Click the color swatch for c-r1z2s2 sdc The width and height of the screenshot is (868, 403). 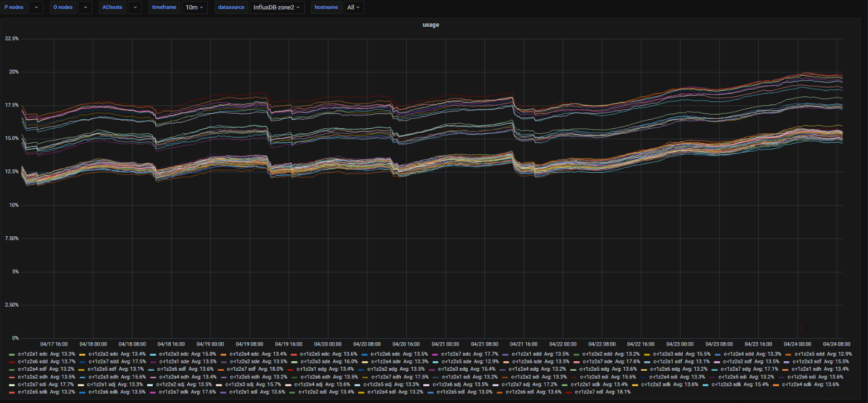tap(83, 354)
